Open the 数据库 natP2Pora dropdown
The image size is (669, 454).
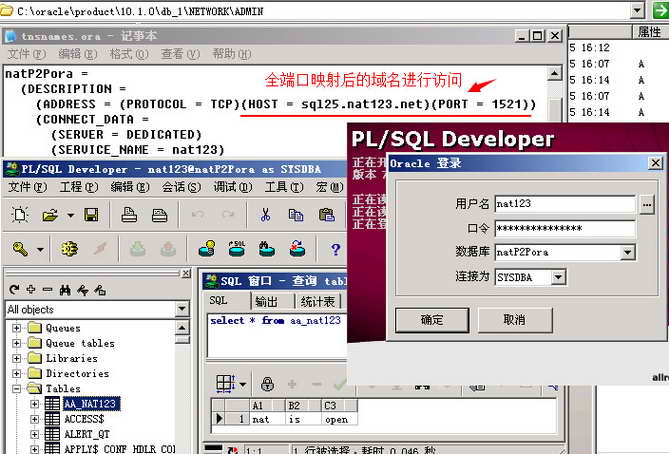pyautogui.click(x=628, y=253)
